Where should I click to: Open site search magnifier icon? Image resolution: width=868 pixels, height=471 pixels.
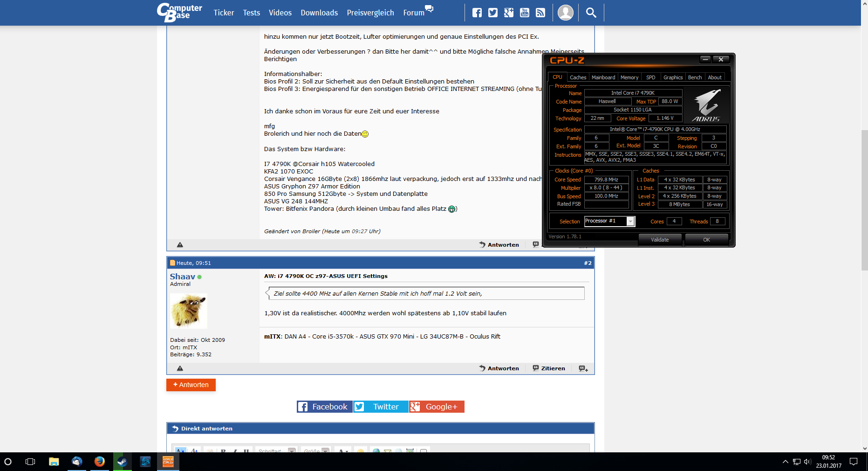pyautogui.click(x=591, y=13)
